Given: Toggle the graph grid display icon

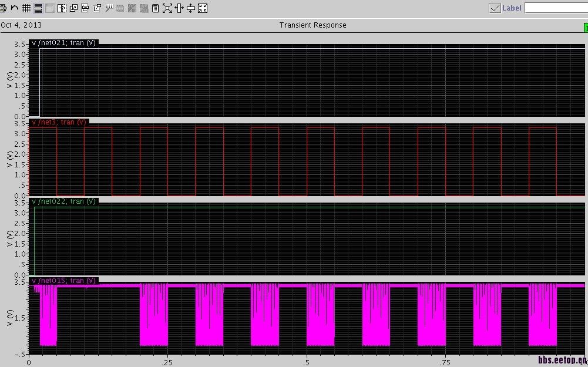Looking at the screenshot, I should [26, 8].
